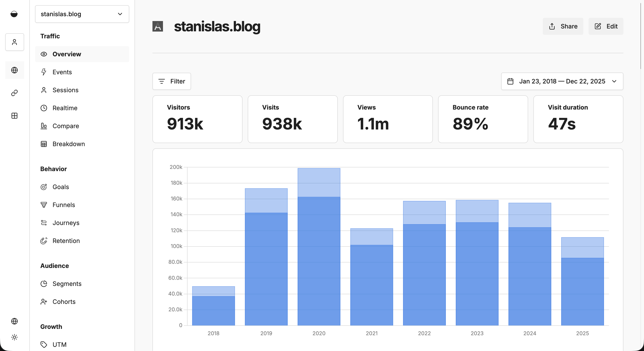
Task: Open the Funnels view under Behavior
Action: [64, 204]
